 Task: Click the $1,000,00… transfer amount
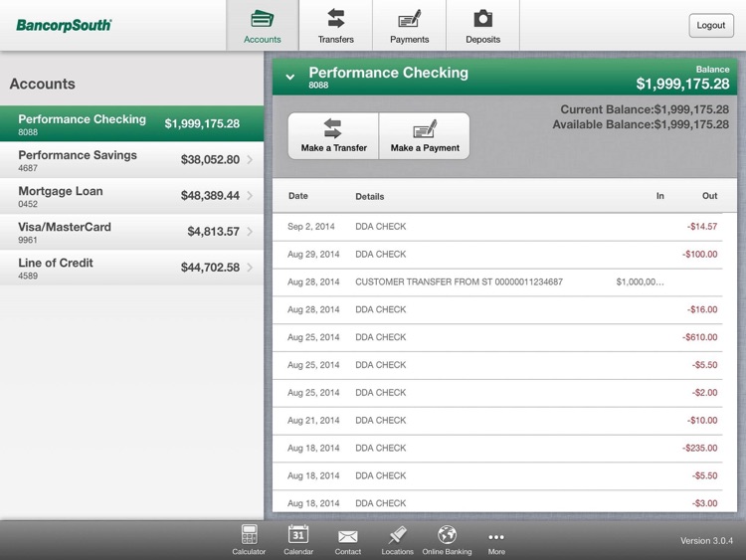(640, 282)
